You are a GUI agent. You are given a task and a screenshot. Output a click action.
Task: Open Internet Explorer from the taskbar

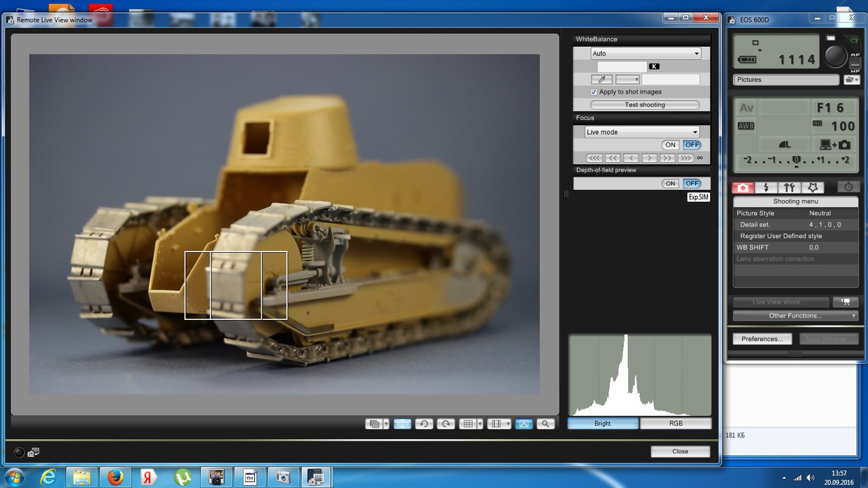coord(48,477)
